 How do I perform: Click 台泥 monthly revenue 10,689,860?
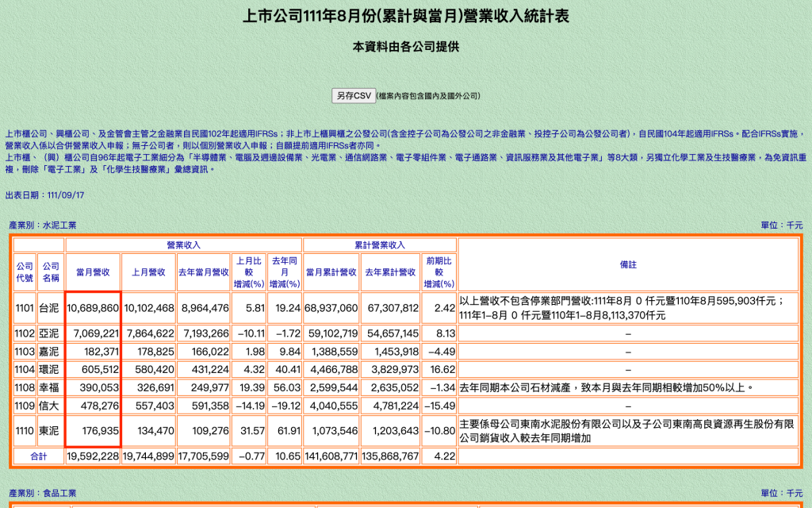click(x=94, y=308)
